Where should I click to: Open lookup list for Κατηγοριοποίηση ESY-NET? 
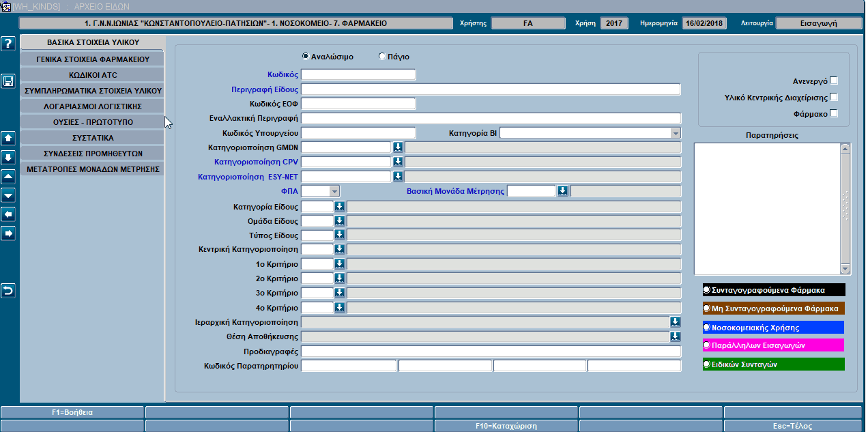click(x=399, y=177)
